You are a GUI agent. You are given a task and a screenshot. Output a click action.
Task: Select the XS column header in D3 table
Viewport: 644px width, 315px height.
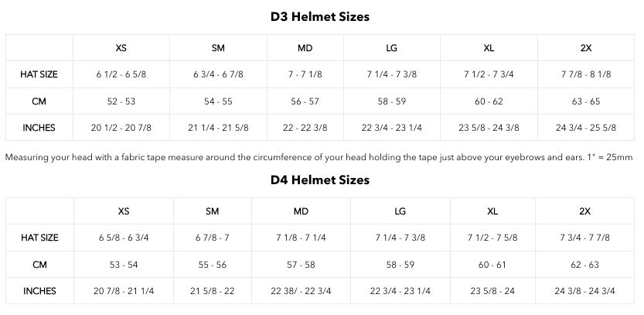point(121,48)
